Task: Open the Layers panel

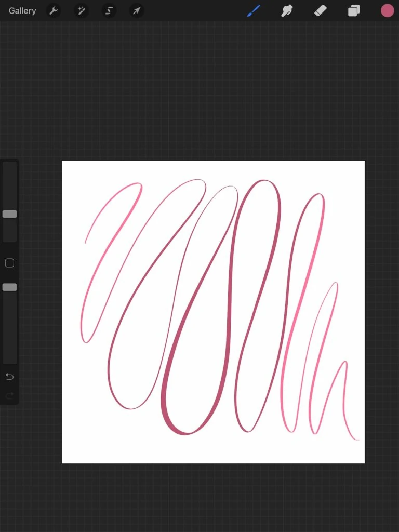Action: (354, 11)
